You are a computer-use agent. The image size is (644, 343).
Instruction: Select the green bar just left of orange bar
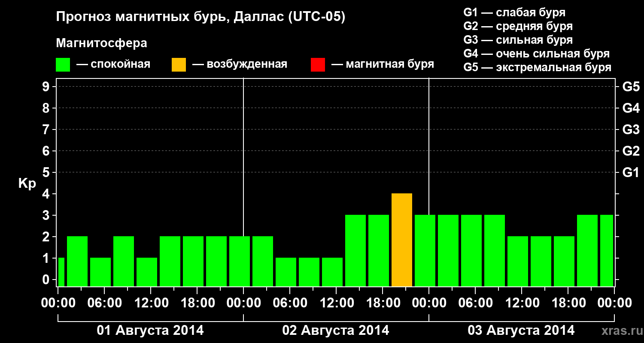379,251
